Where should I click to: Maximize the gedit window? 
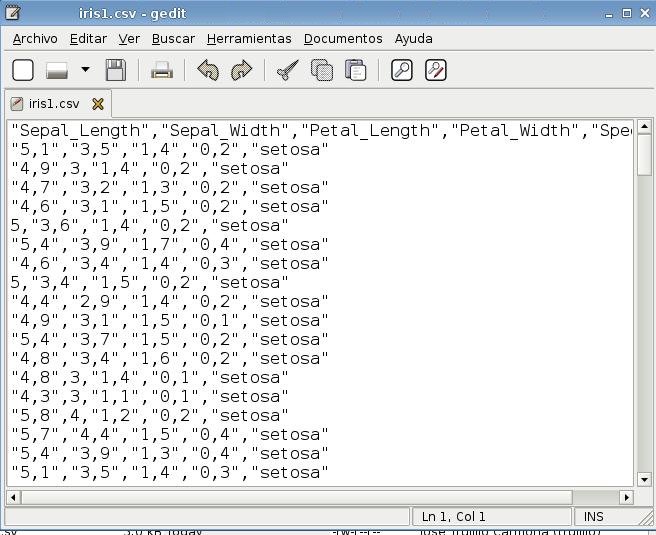pyautogui.click(x=627, y=13)
